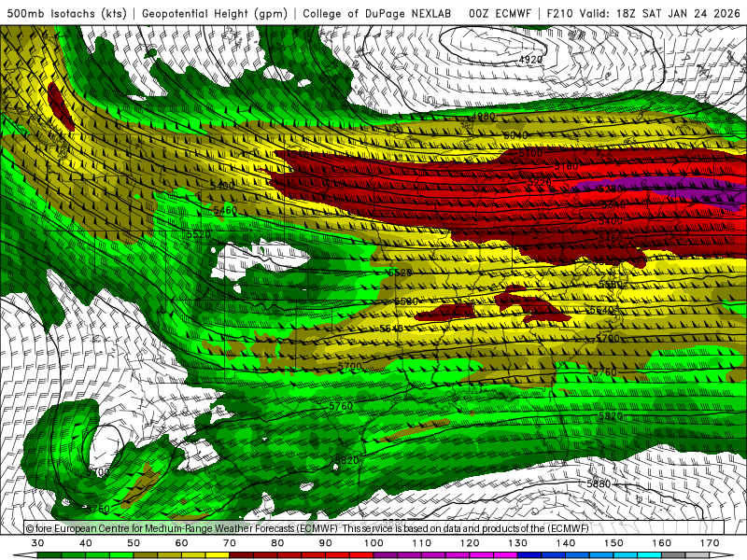Click the "00Z ECMWF" model run label
Viewport: 747px width, 560px height.
500,13
